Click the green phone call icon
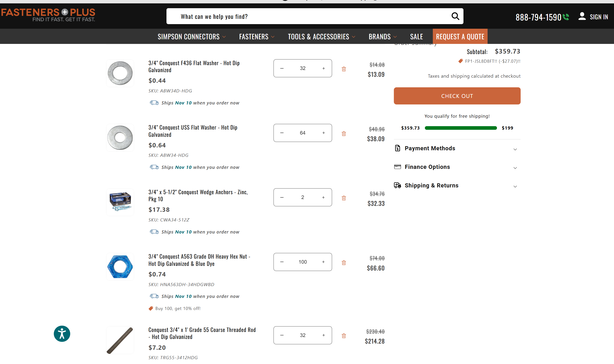 [566, 17]
